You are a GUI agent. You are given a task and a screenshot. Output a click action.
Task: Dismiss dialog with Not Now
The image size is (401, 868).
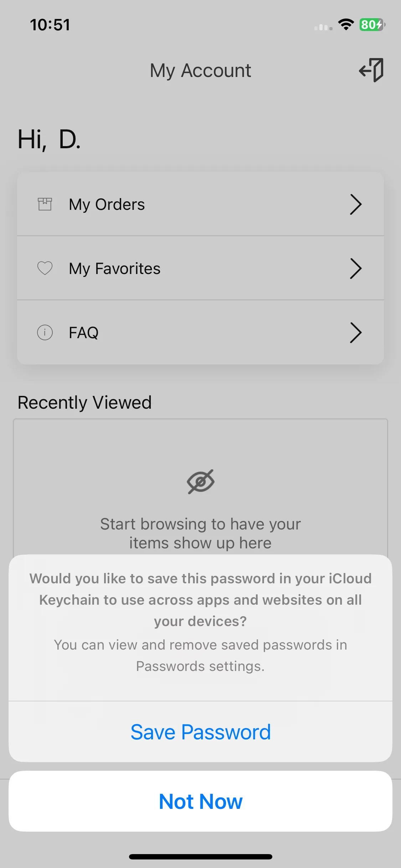pyautogui.click(x=200, y=801)
